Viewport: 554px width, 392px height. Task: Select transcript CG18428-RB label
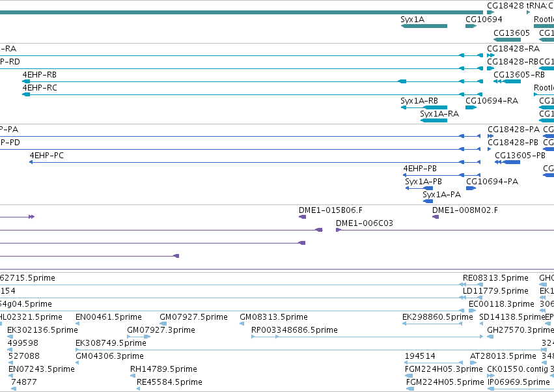coord(513,62)
